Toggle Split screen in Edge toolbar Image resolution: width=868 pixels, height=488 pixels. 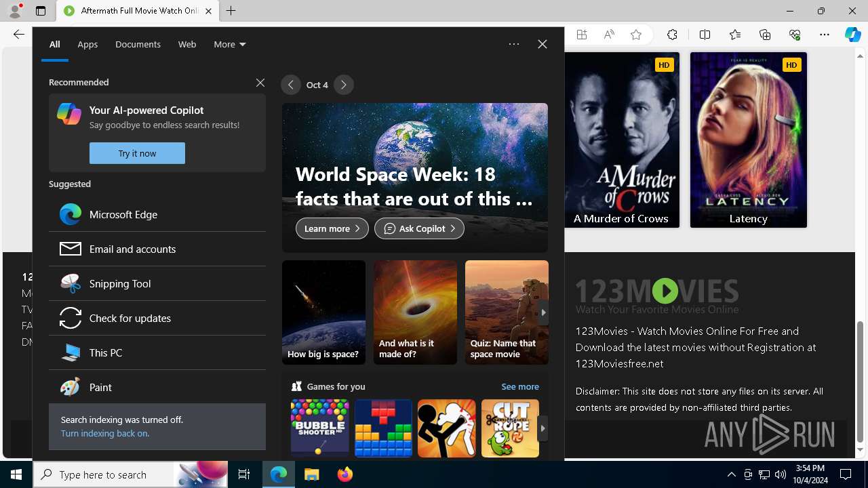click(705, 35)
